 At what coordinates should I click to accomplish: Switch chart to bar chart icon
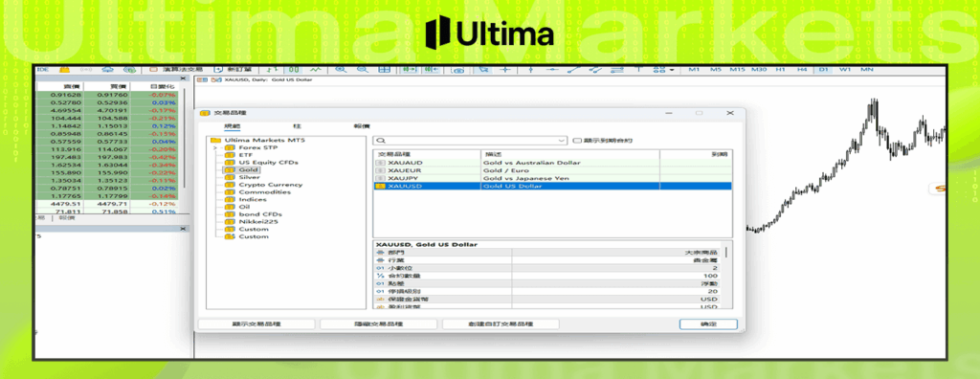pos(273,70)
